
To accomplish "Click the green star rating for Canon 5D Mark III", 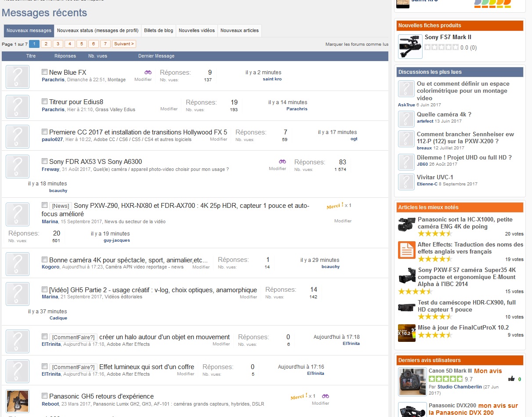I will (445, 379).
